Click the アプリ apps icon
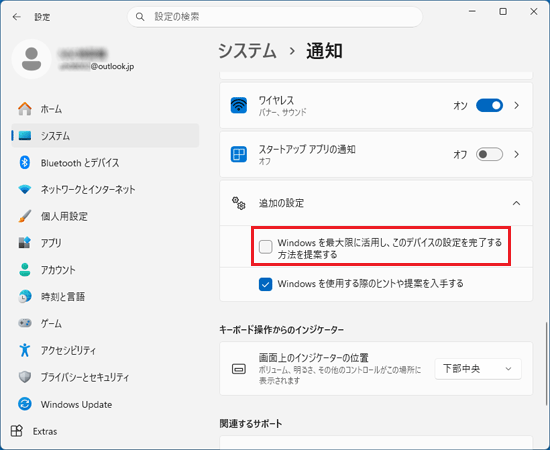 click(x=25, y=243)
